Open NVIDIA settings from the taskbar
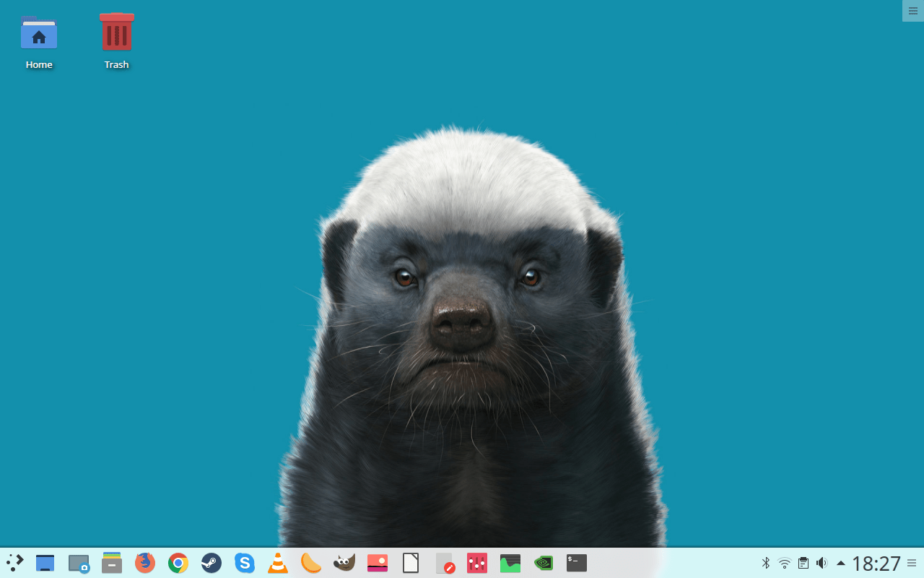Image resolution: width=924 pixels, height=578 pixels. (x=544, y=563)
